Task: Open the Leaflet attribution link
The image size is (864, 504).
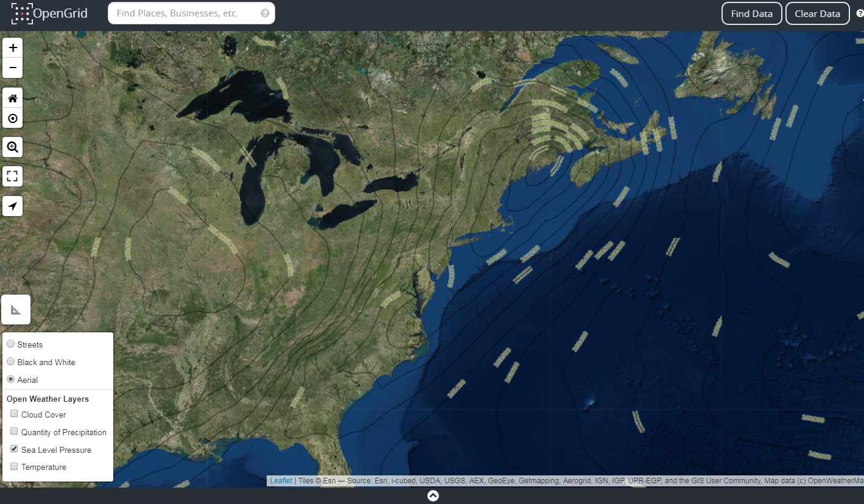Action: click(x=281, y=481)
